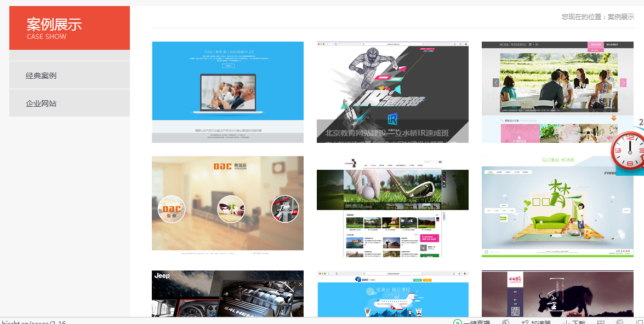Click the 立水桥IR速成班 caption overlay text
The height and width of the screenshot is (324, 644).
pos(392,132)
